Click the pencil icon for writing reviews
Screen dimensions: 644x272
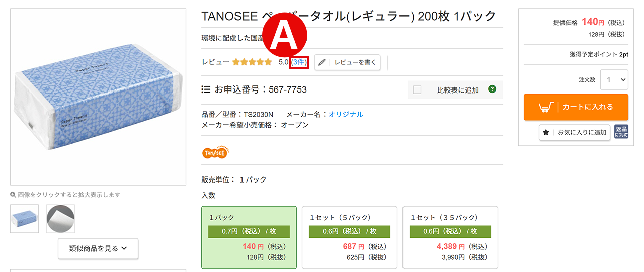(x=322, y=62)
